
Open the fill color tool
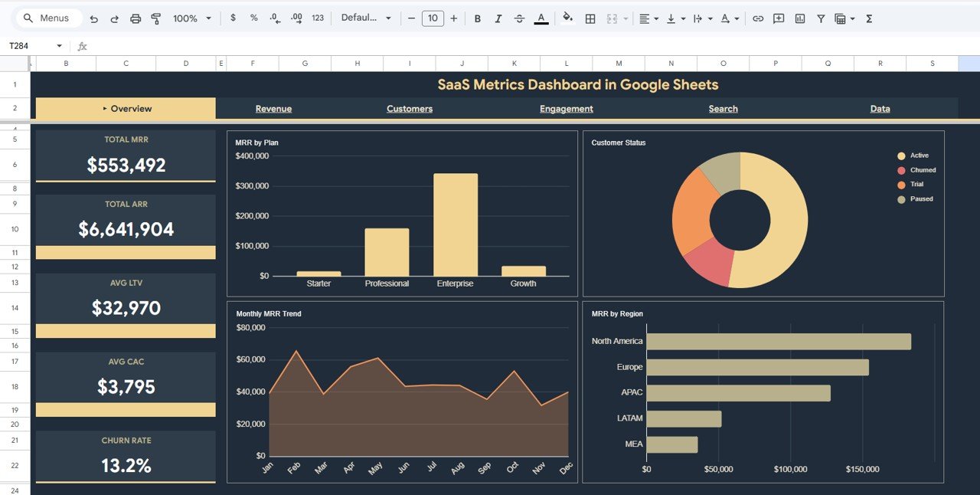[567, 18]
